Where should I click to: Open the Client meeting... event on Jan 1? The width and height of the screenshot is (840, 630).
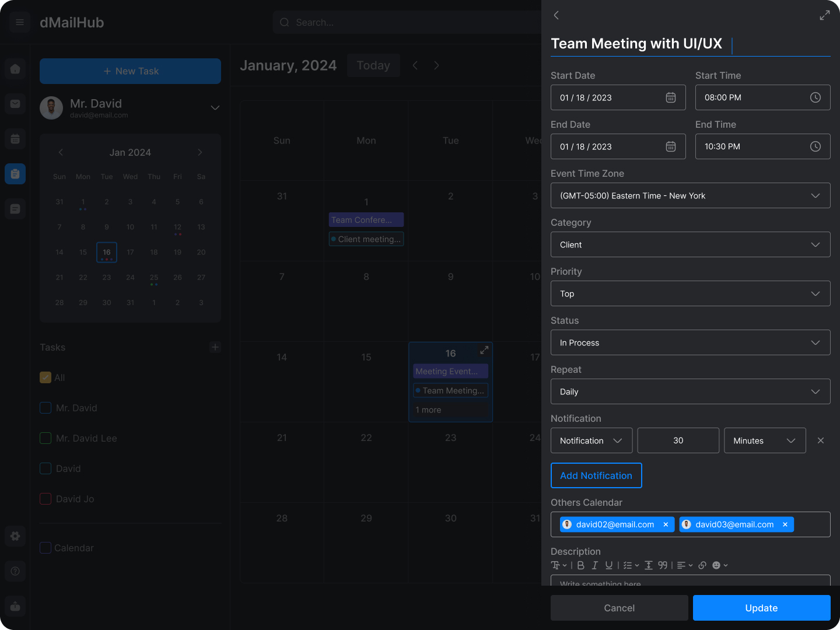366,239
